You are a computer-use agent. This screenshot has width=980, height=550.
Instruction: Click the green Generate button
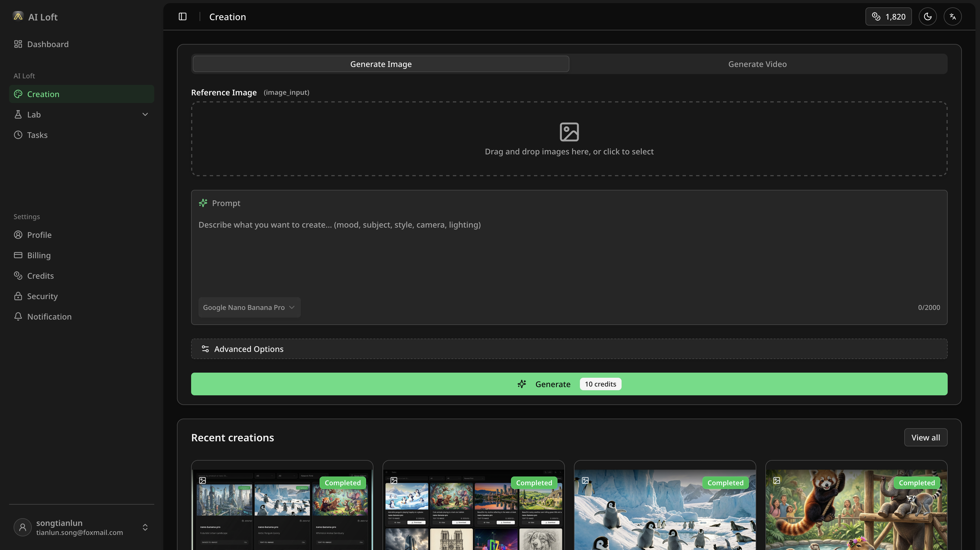[x=569, y=384]
